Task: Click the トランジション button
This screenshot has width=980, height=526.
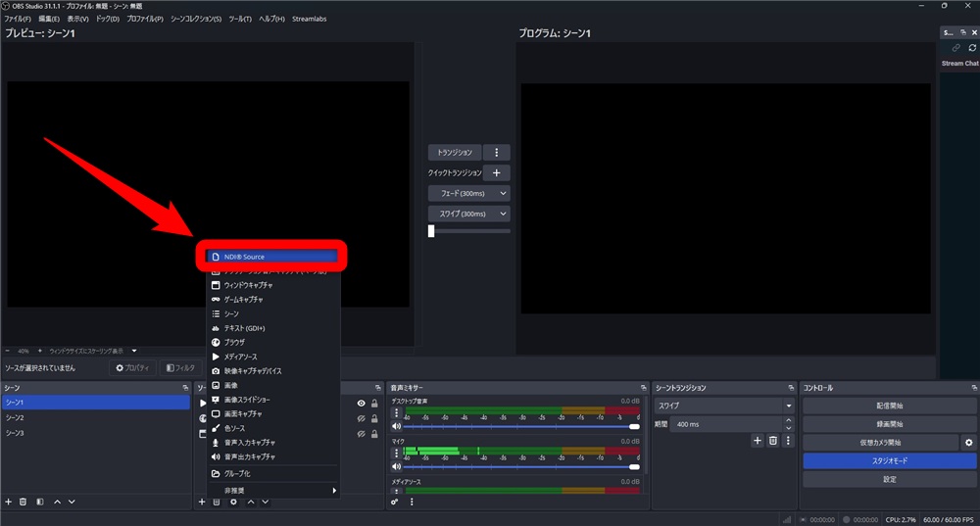Action: tap(455, 153)
